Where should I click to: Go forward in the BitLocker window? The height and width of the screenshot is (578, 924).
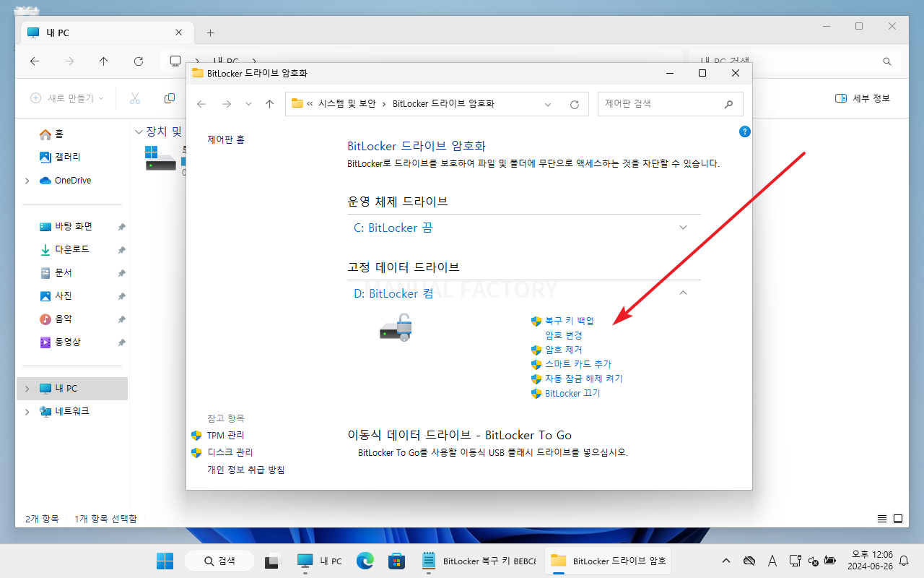227,104
